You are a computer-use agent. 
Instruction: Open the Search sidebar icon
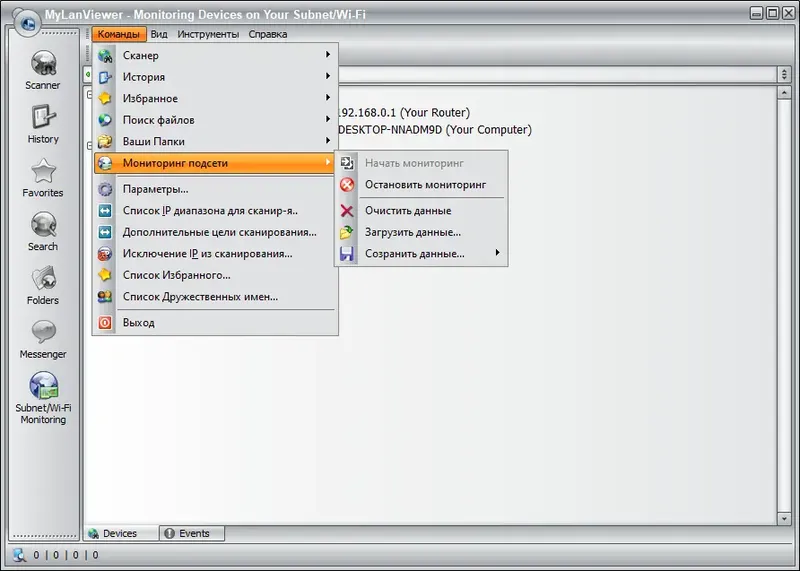(x=43, y=225)
